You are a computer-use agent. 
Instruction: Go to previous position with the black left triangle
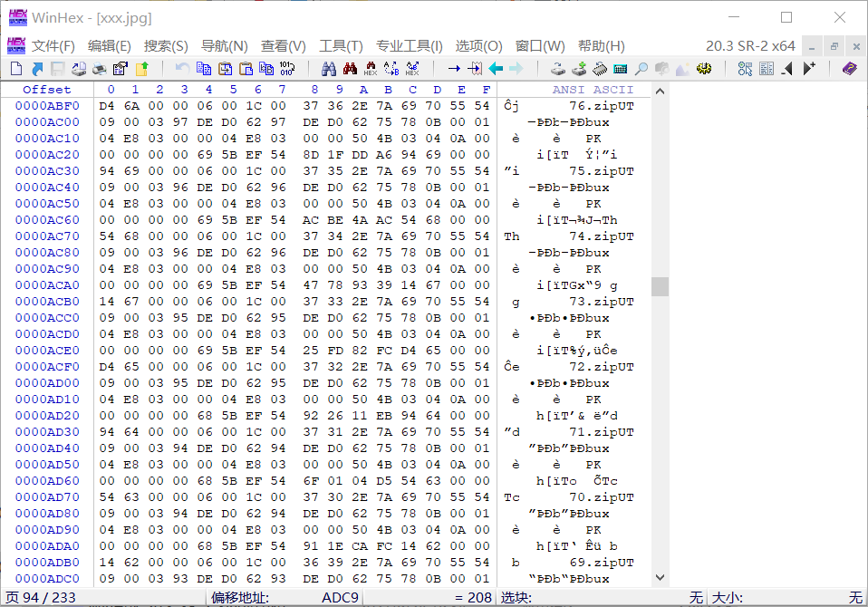[x=787, y=69]
